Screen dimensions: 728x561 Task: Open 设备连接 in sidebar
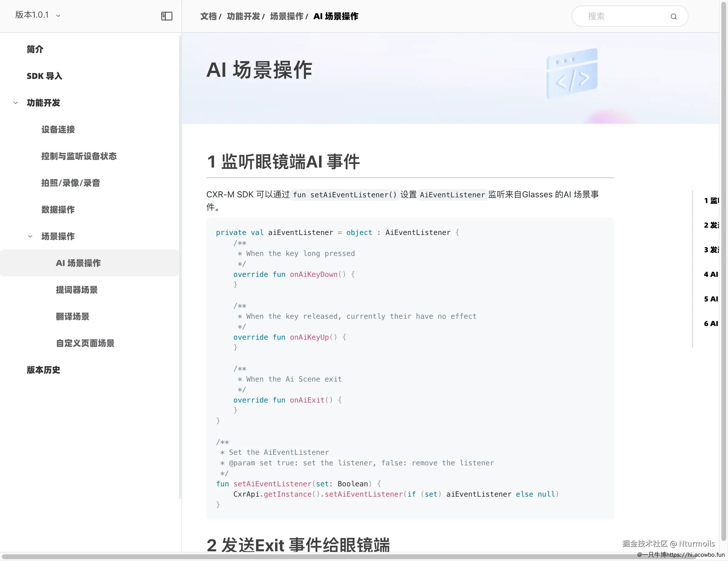coord(58,129)
